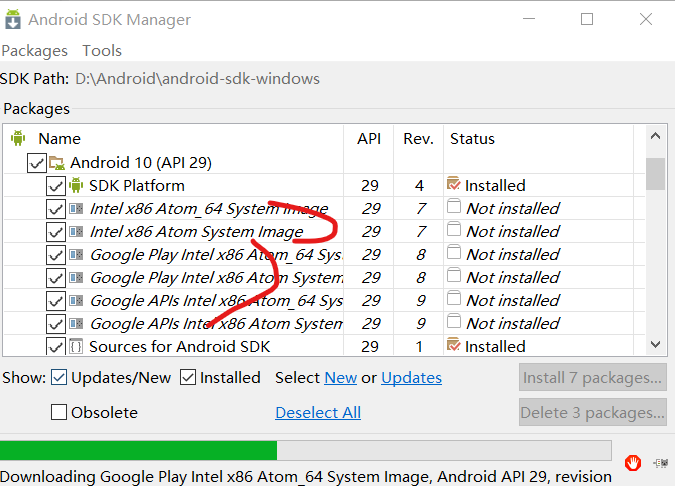
Task: Uncheck the Updates/New checkbox
Action: [x=59, y=377]
